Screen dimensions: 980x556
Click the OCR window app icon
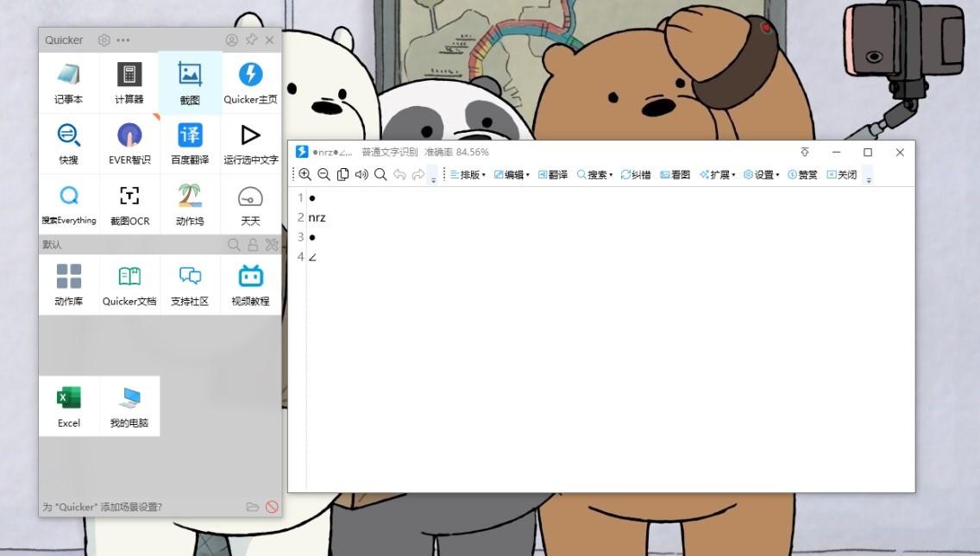pyautogui.click(x=302, y=152)
